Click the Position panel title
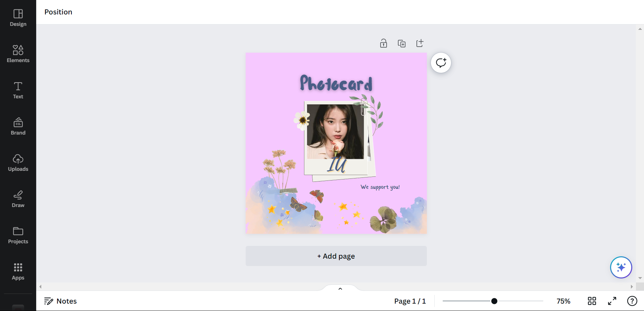The image size is (644, 311). point(58,12)
